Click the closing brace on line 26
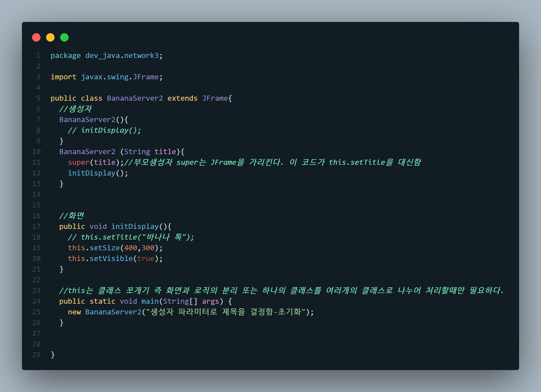This screenshot has width=541, height=392. click(62, 323)
